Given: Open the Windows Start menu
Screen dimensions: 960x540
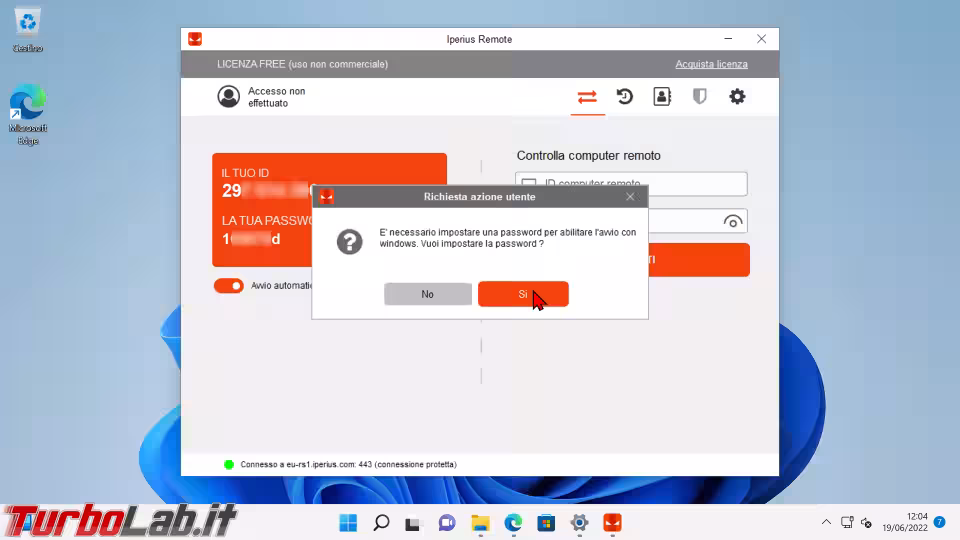Looking at the screenshot, I should (x=348, y=523).
